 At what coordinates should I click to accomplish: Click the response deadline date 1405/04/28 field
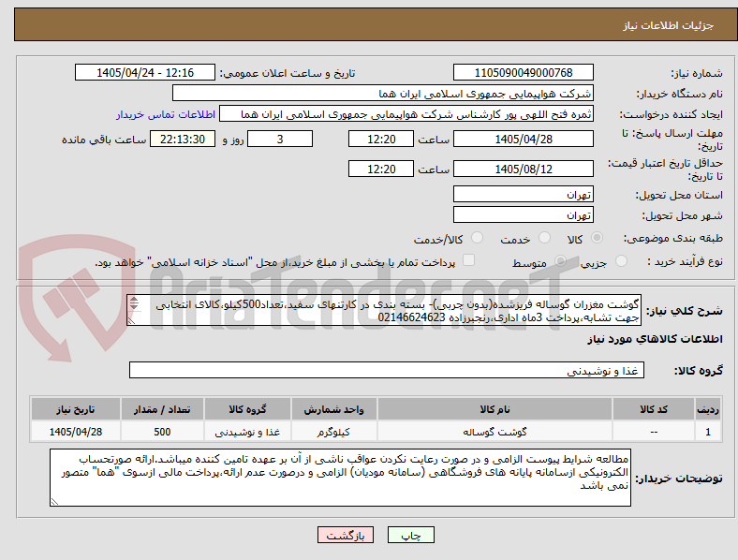click(x=523, y=140)
